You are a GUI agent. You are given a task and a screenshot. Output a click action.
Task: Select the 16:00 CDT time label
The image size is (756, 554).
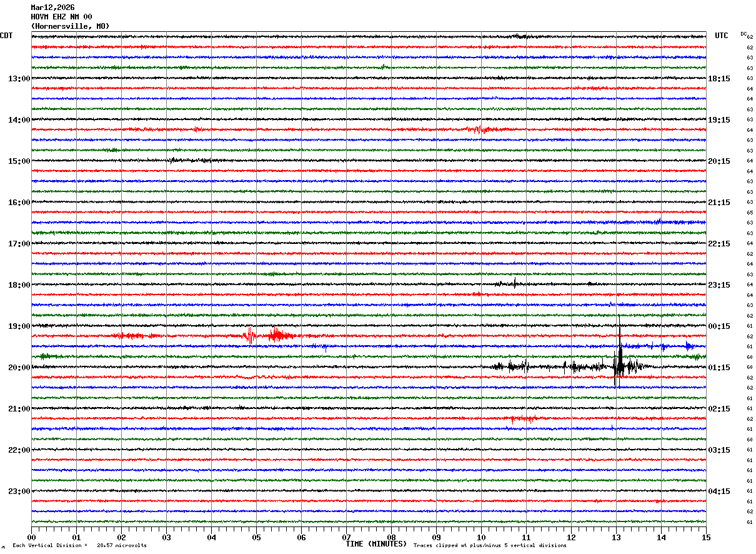[x=19, y=203]
